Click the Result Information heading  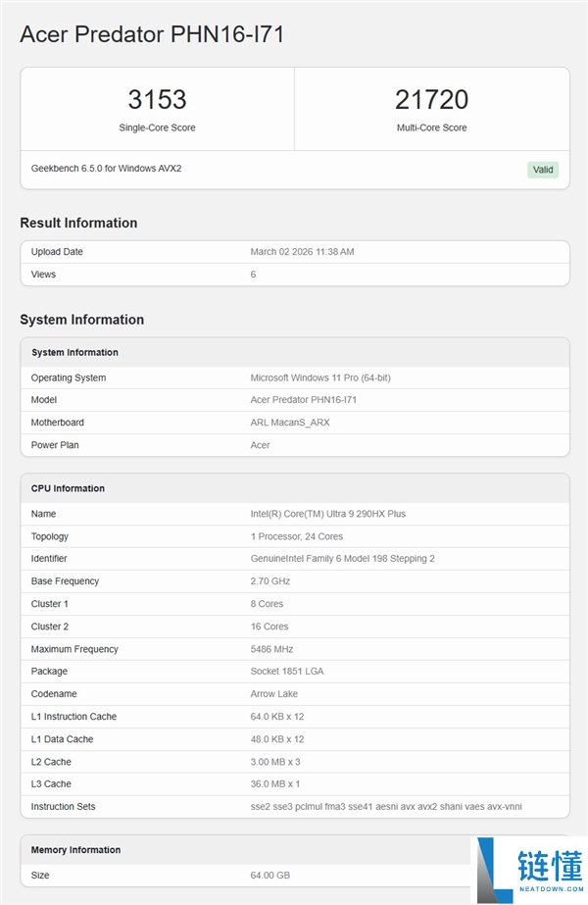78,223
